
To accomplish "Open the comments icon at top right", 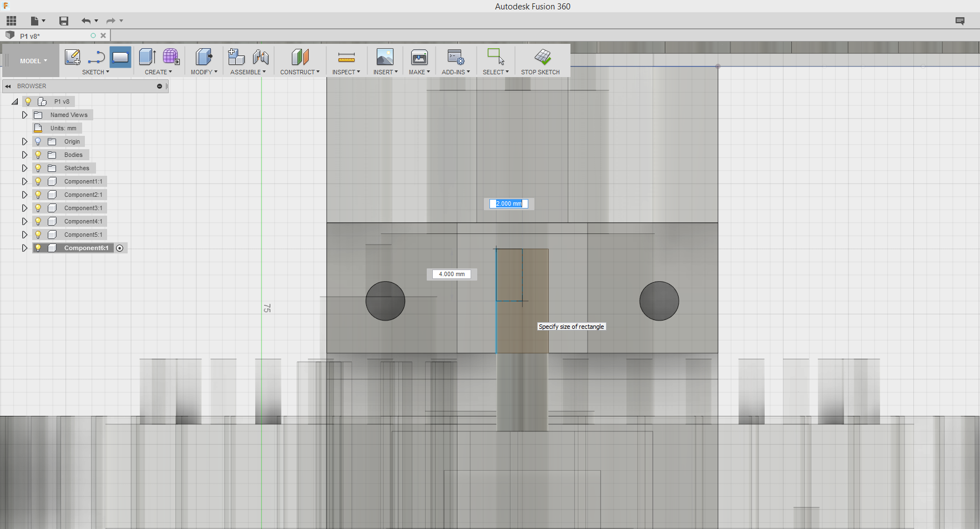I will 960,21.
